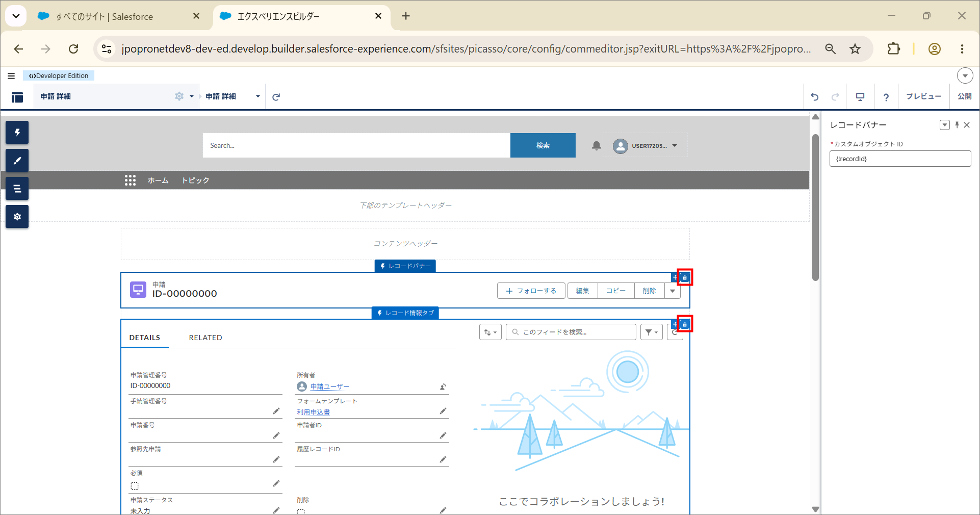The width and height of the screenshot is (980, 515).
Task: Open the Page Structure panel
Action: coord(17,189)
